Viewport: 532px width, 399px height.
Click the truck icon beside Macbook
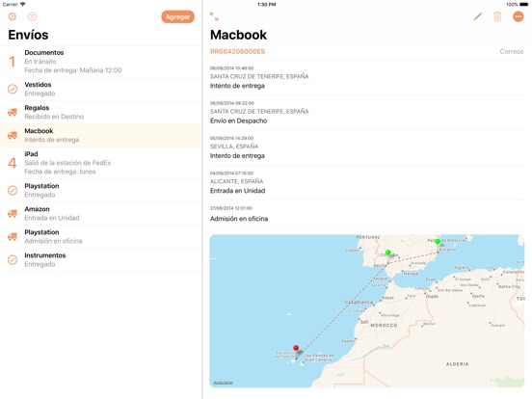(x=13, y=135)
